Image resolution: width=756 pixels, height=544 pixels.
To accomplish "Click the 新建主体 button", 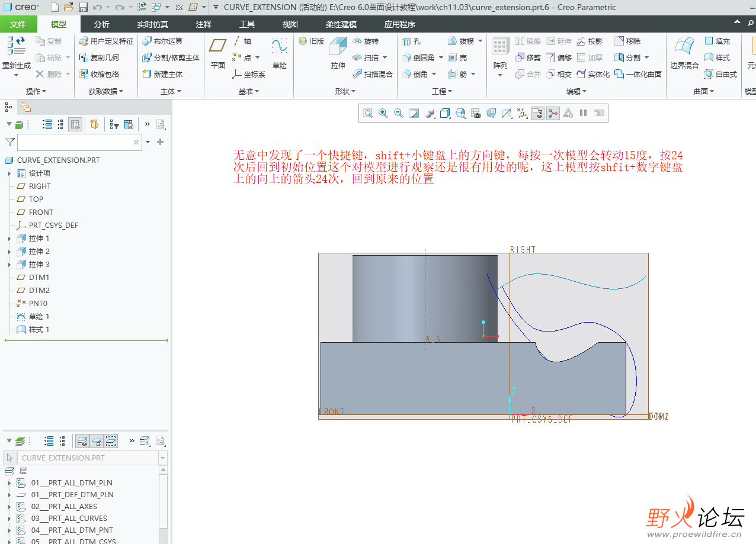I will click(162, 75).
